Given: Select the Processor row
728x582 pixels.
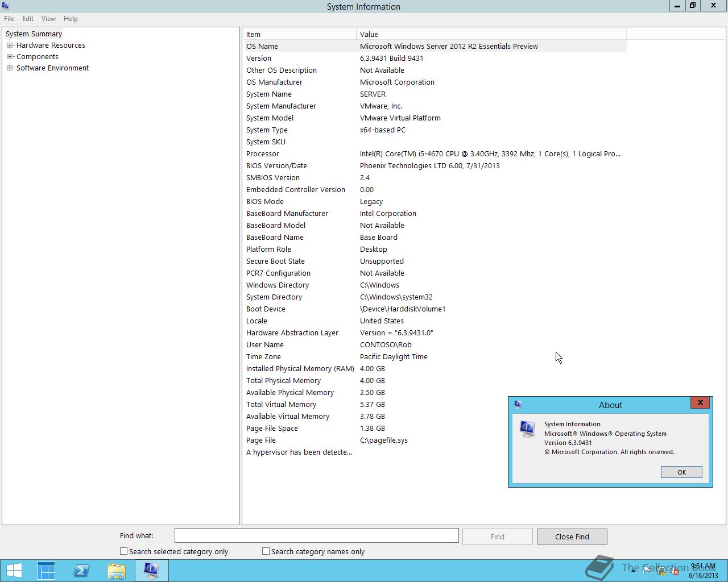Looking at the screenshot, I should tap(435, 153).
